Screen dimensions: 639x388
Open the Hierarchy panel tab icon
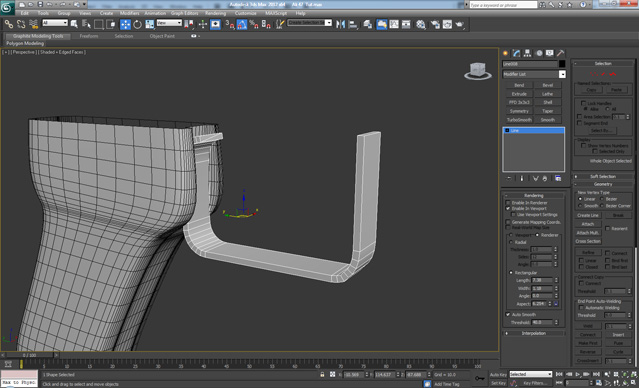528,53
